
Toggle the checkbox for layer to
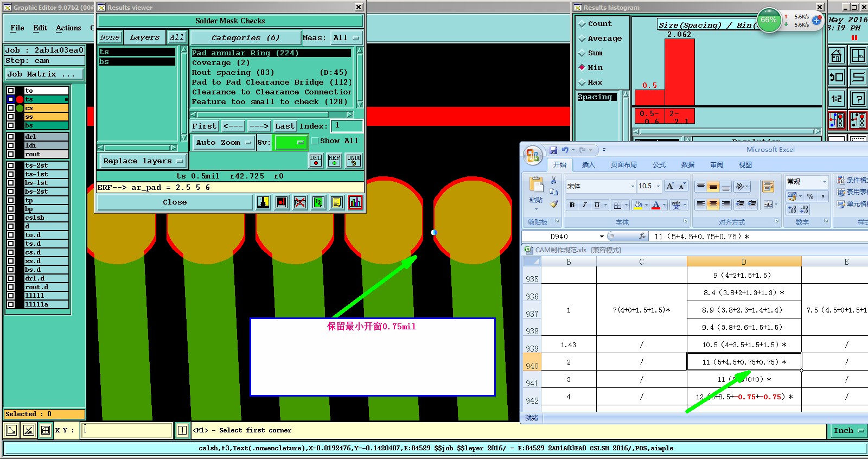(11, 91)
